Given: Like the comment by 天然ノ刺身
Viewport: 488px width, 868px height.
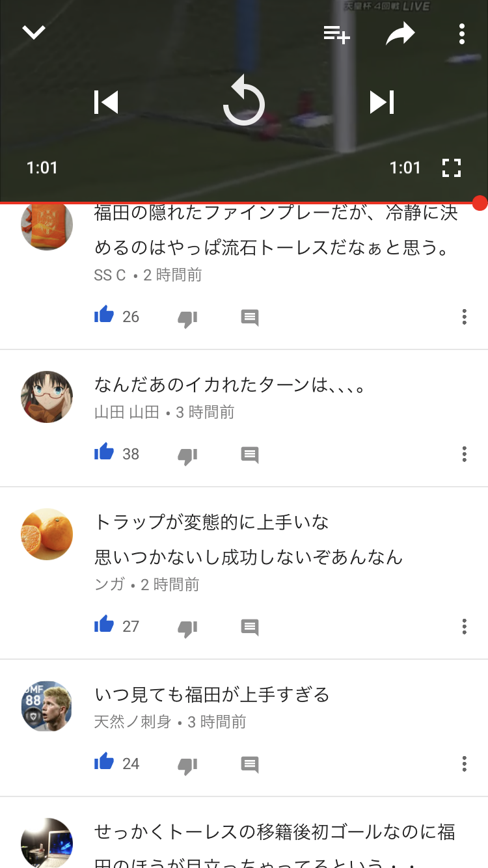Looking at the screenshot, I should click(x=104, y=763).
